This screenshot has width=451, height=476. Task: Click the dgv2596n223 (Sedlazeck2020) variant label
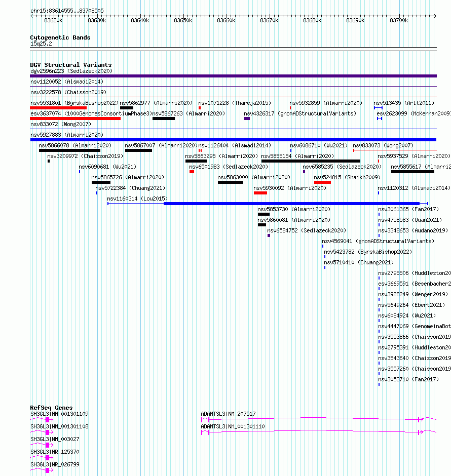pyautogui.click(x=71, y=71)
